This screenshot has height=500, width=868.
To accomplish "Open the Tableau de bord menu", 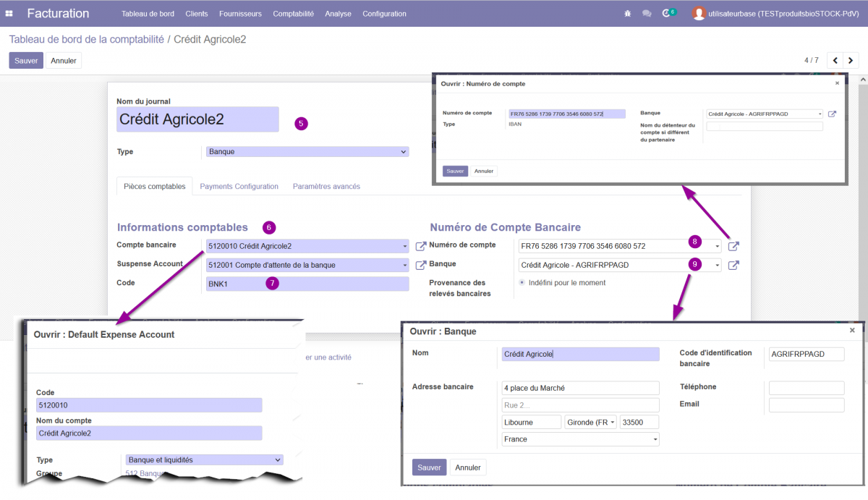I will point(148,14).
